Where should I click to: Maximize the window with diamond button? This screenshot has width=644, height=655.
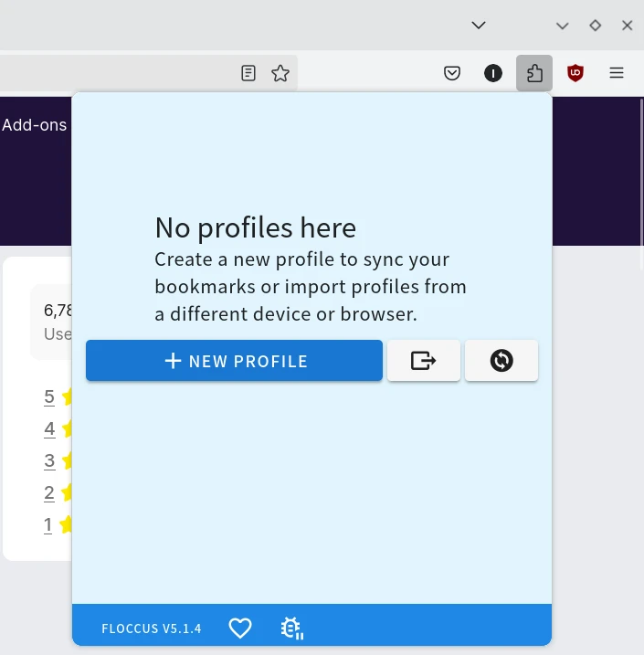pyautogui.click(x=595, y=26)
